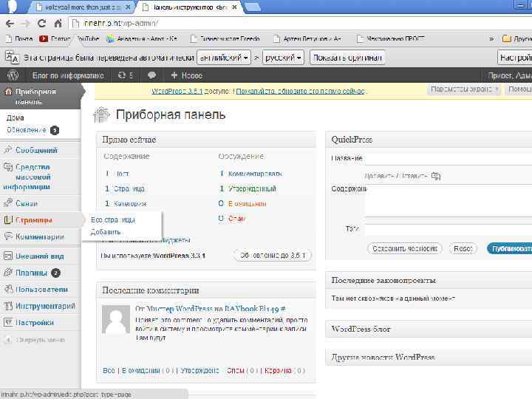
Task: Click the commenter avatar thumbnail
Action: click(116, 320)
